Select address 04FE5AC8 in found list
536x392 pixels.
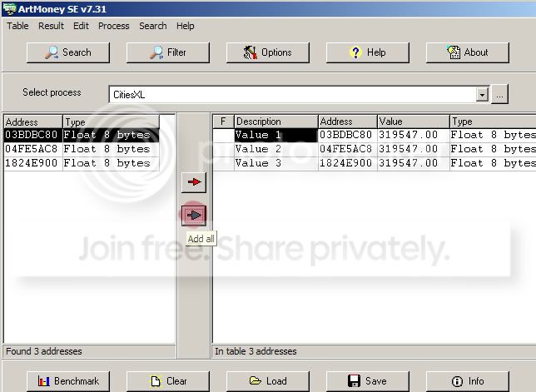(82, 149)
